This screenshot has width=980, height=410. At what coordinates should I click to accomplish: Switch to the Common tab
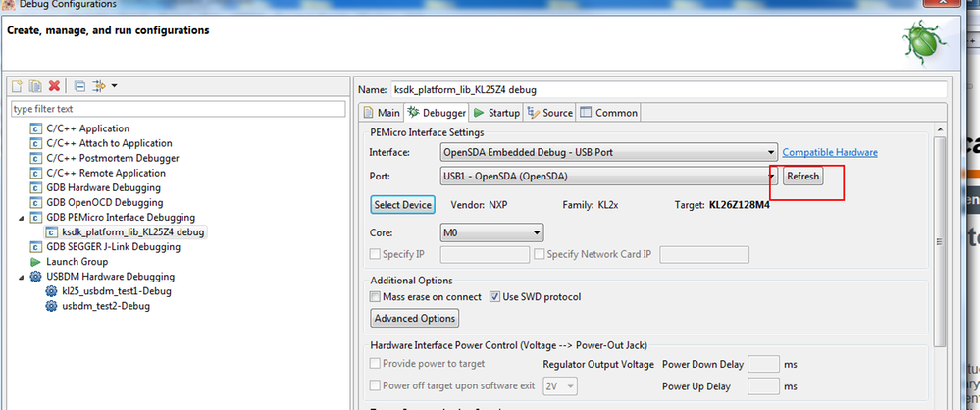(609, 113)
